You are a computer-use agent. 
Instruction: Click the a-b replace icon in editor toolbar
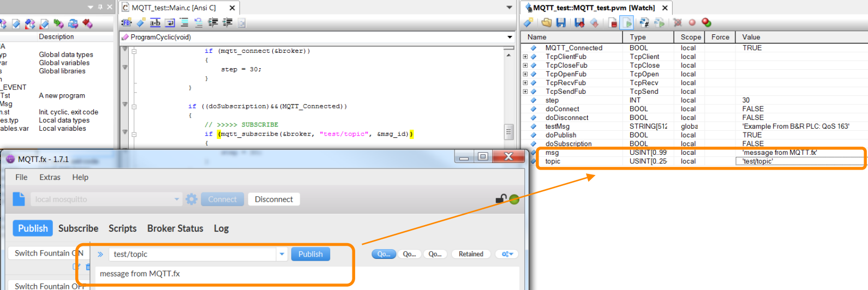tap(155, 22)
